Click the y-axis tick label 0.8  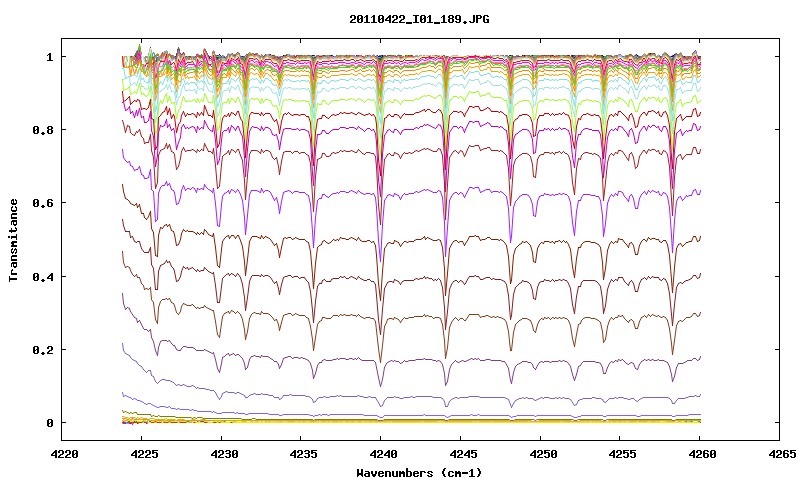point(43,130)
